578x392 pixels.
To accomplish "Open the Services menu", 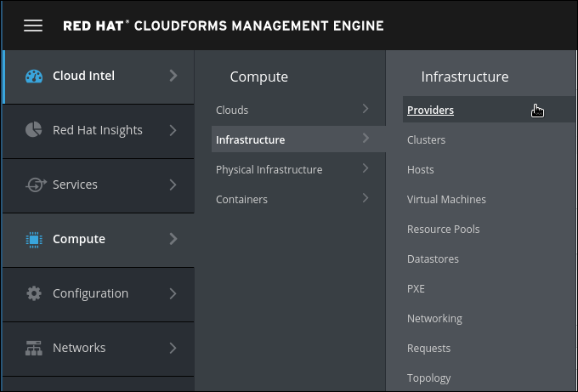I will tap(99, 186).
